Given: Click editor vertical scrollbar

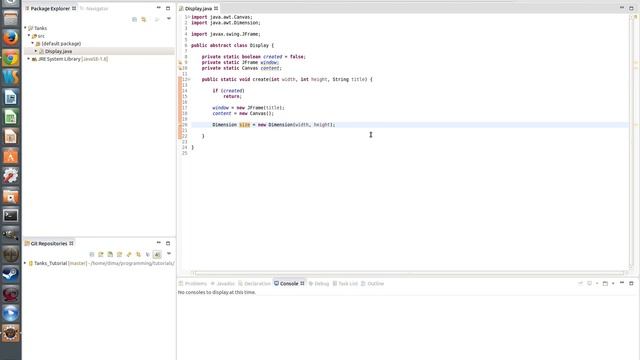Looking at the screenshot, I should point(631,143).
